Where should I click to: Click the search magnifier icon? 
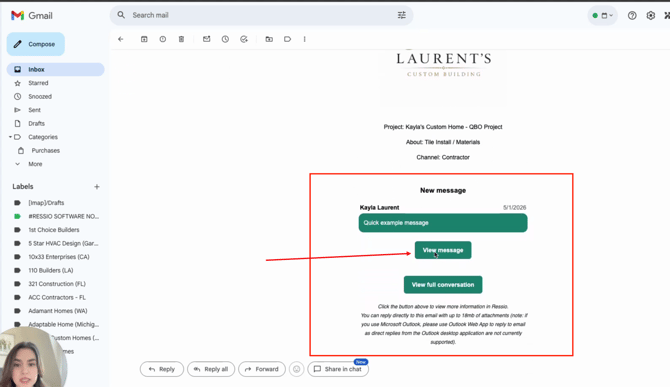[x=121, y=15]
